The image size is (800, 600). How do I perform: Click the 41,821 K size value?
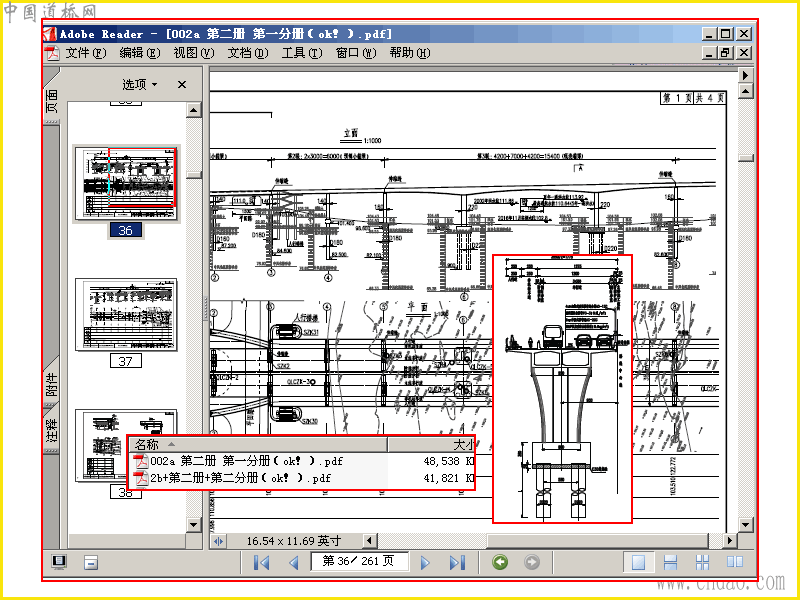pos(448,478)
